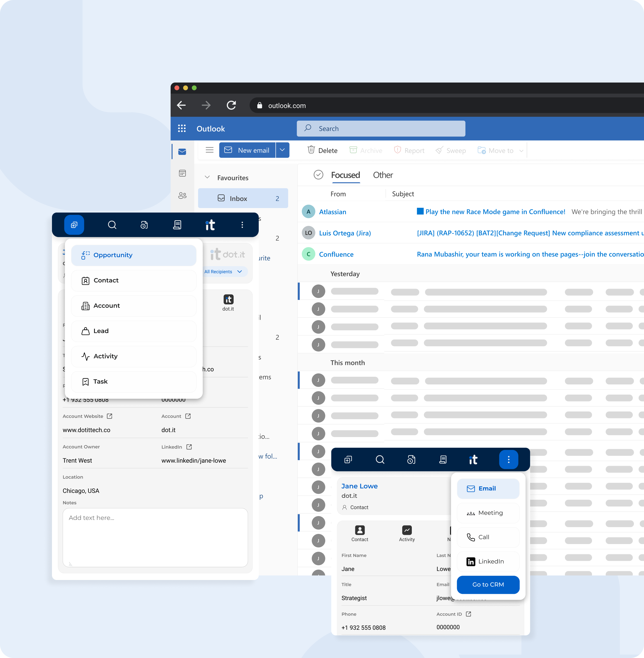Open the People icon in the left sidebar
Viewport: 644px width, 658px height.
click(182, 195)
